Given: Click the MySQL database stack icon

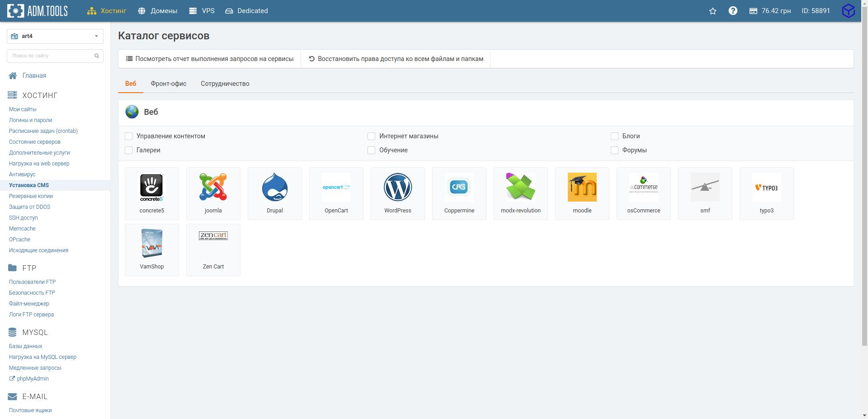Looking at the screenshot, I should click(13, 332).
